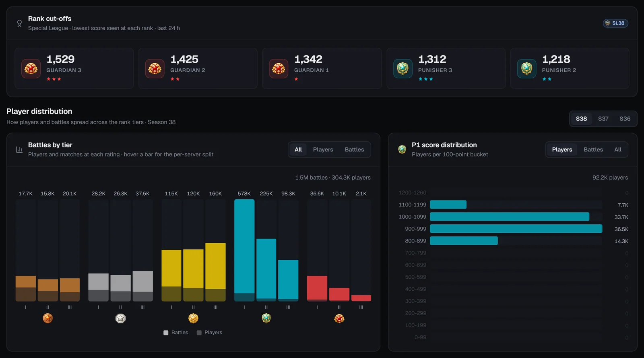Click the Guardian 3 rank emblem

pos(31,68)
